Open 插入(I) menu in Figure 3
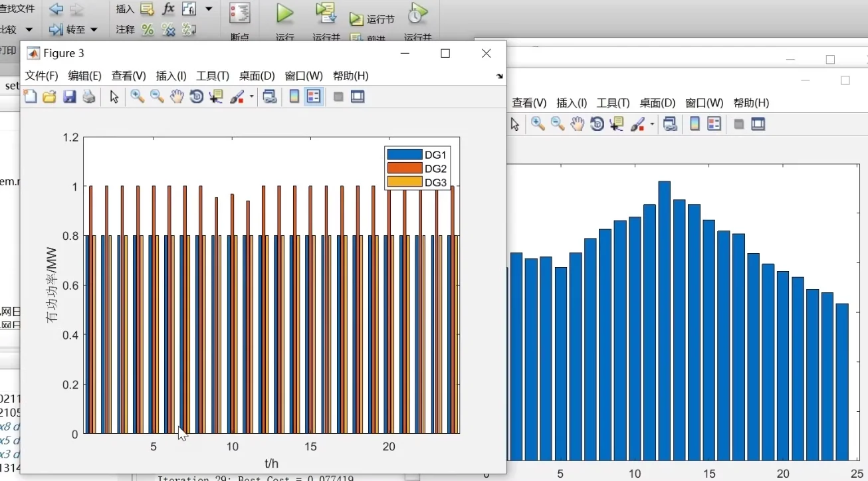Image resolution: width=868 pixels, height=481 pixels. [x=171, y=76]
